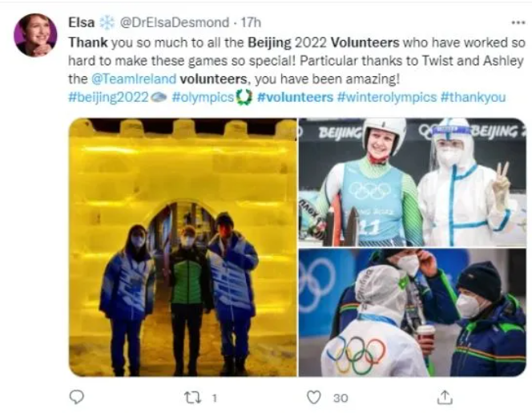The image size is (532, 413).
Task: Open the #thankyou hashtag
Action: pos(473,97)
